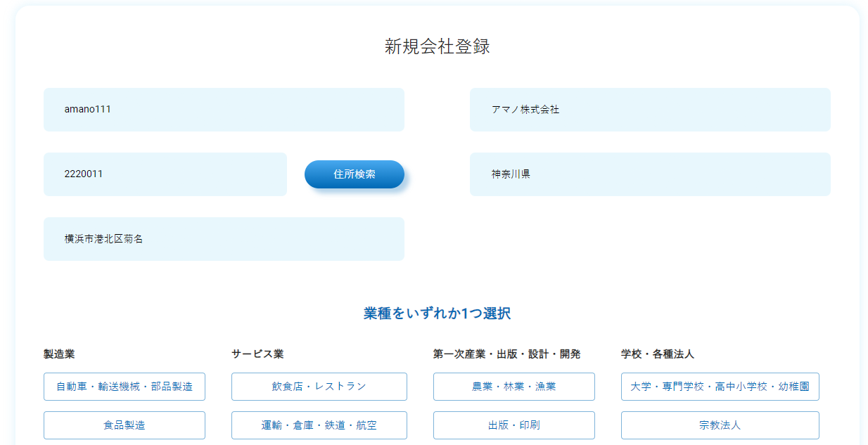Edit the company ID field containing amano111
This screenshot has width=868, height=445.
pos(224,110)
